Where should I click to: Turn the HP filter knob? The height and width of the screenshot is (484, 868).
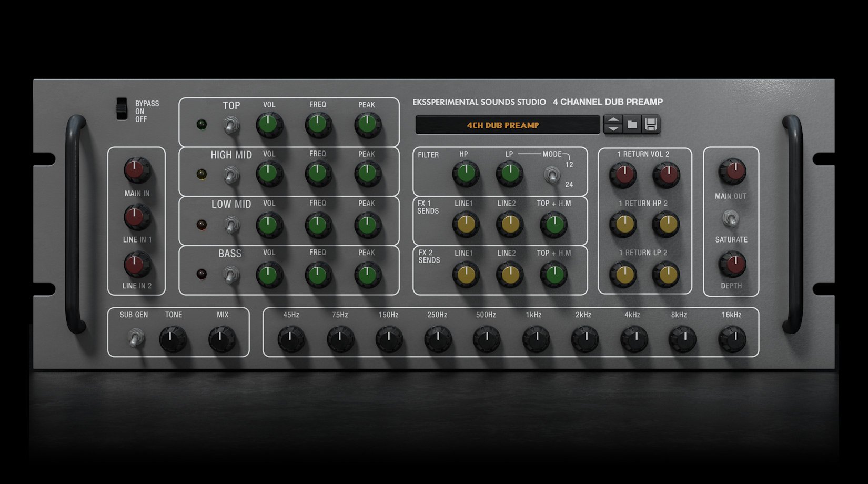[466, 174]
